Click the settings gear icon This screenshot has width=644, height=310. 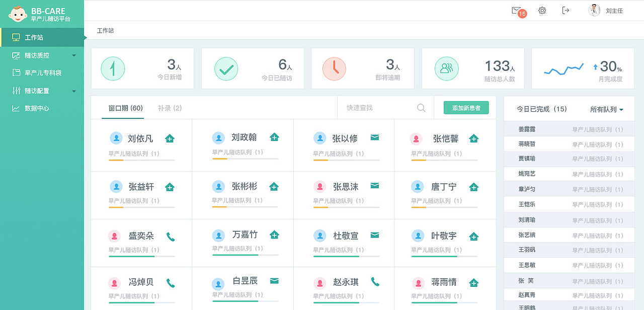[x=542, y=10]
